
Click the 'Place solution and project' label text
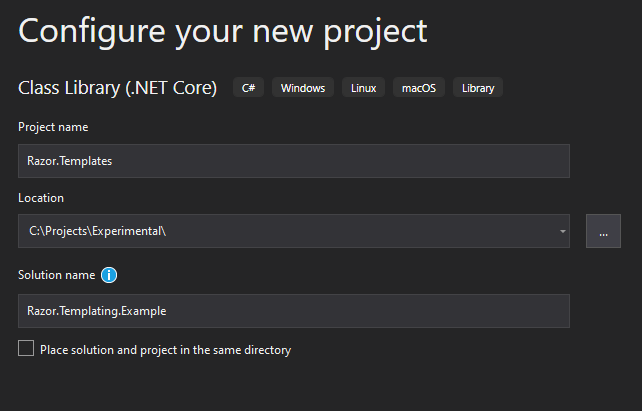[165, 350]
